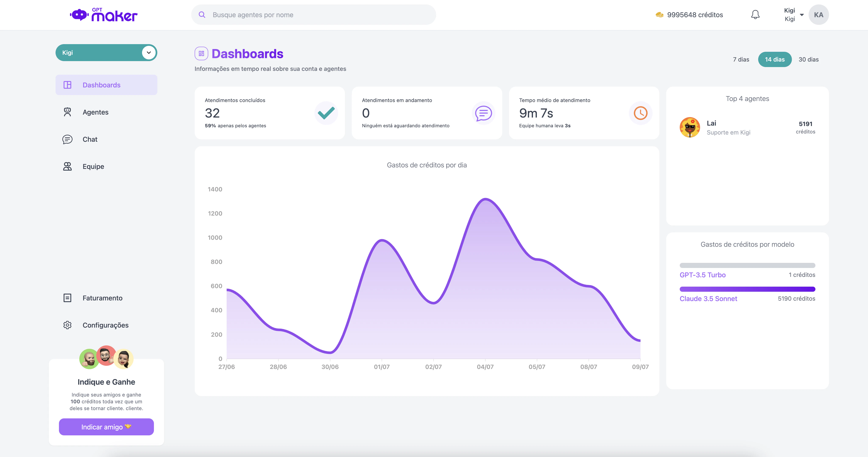The height and width of the screenshot is (457, 868).
Task: Switch range to 7 dias
Action: 741,59
